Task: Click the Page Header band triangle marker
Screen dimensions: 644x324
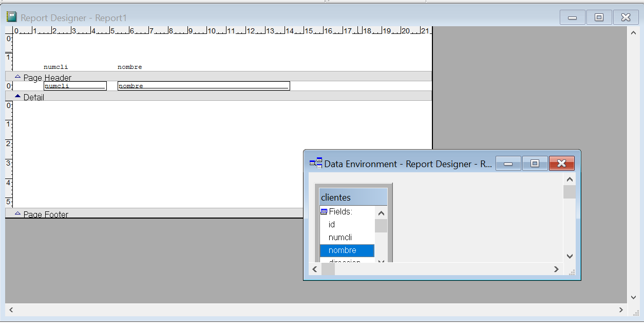Action: 17,77
